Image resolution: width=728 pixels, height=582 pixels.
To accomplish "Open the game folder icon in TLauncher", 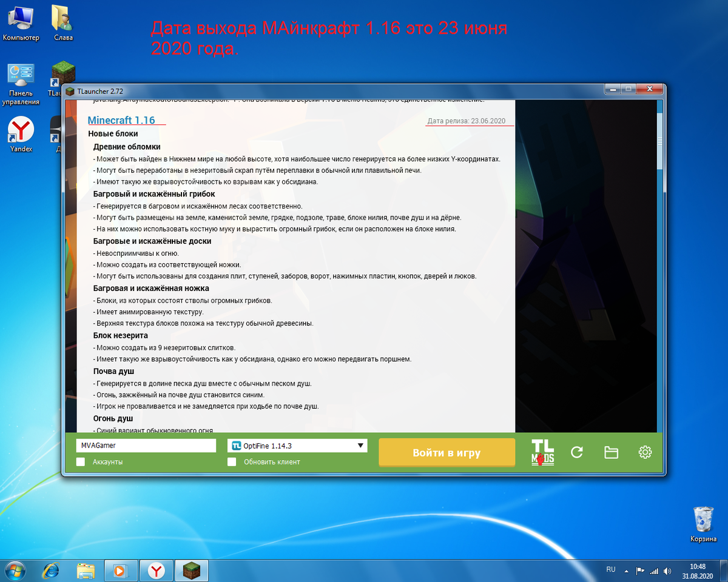I will 611,452.
